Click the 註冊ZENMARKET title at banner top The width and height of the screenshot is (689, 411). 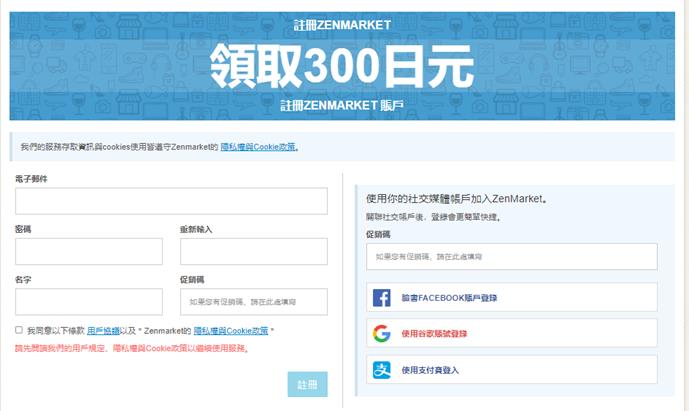click(342, 25)
